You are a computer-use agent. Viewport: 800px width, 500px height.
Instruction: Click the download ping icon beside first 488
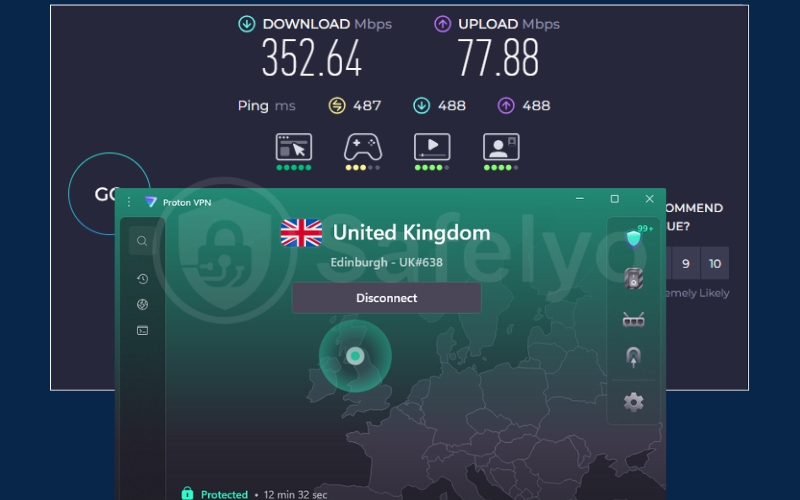421,106
